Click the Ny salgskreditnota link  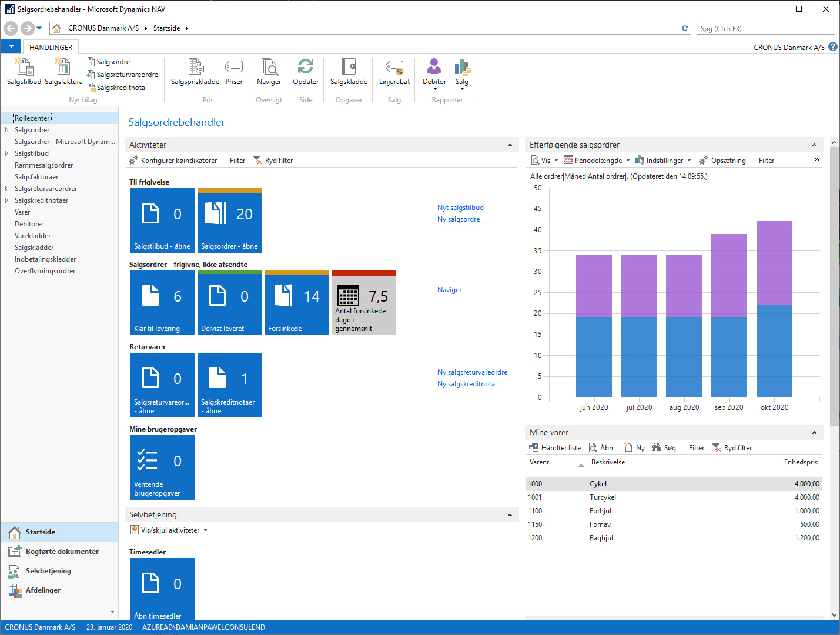466,384
